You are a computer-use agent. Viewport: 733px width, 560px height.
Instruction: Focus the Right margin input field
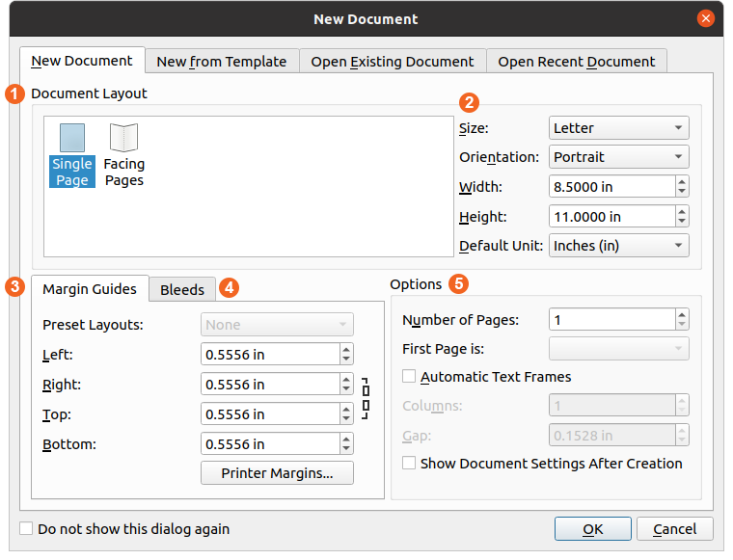pos(271,385)
